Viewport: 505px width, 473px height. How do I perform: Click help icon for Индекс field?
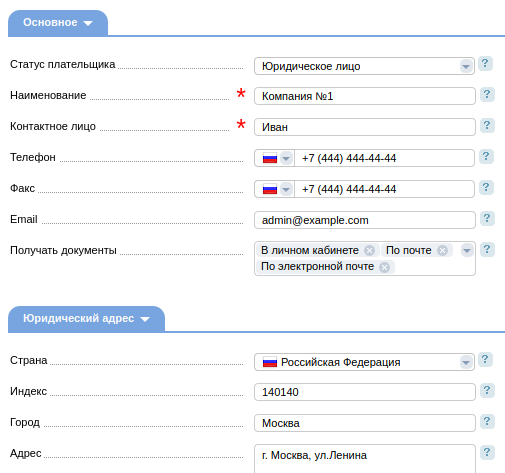(x=487, y=390)
